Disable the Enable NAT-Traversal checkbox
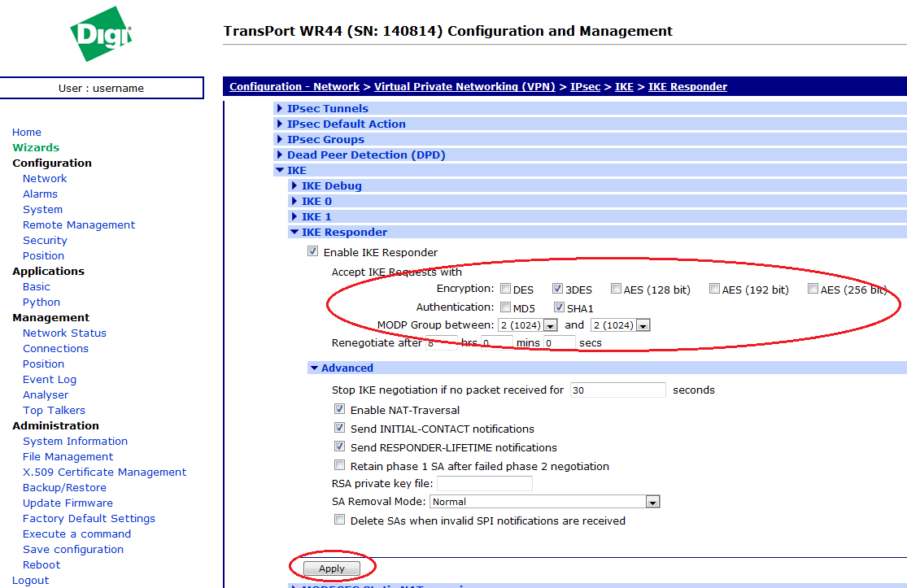 [x=340, y=410]
